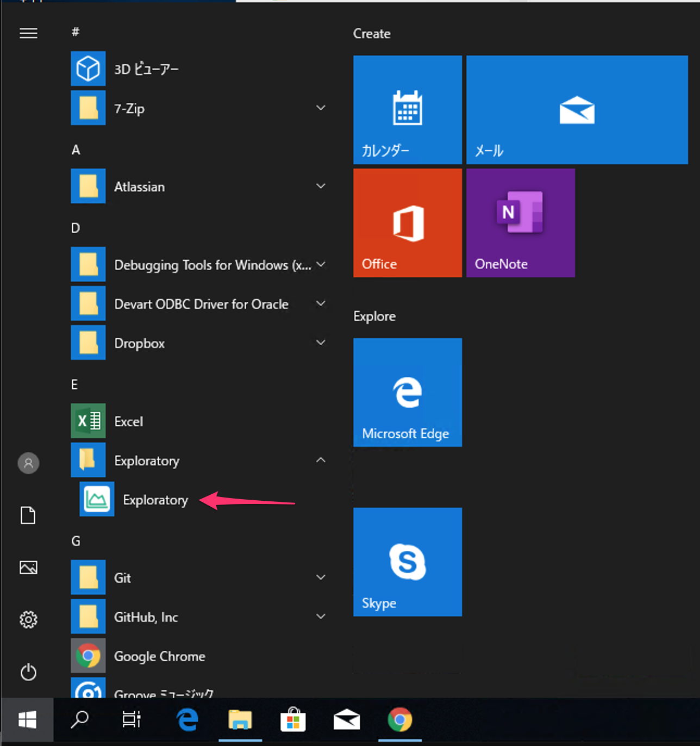
Task: Launch the 3D ビューアー app icon
Action: 88,69
